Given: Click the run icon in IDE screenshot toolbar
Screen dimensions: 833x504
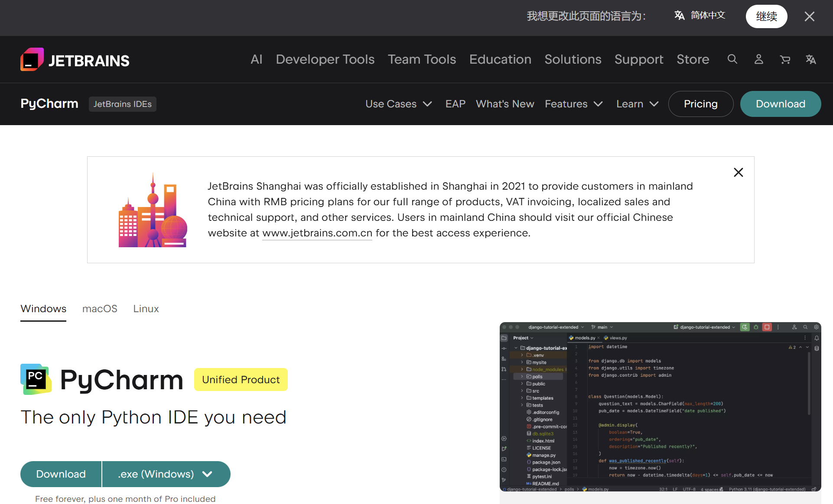Looking at the screenshot, I should [745, 327].
